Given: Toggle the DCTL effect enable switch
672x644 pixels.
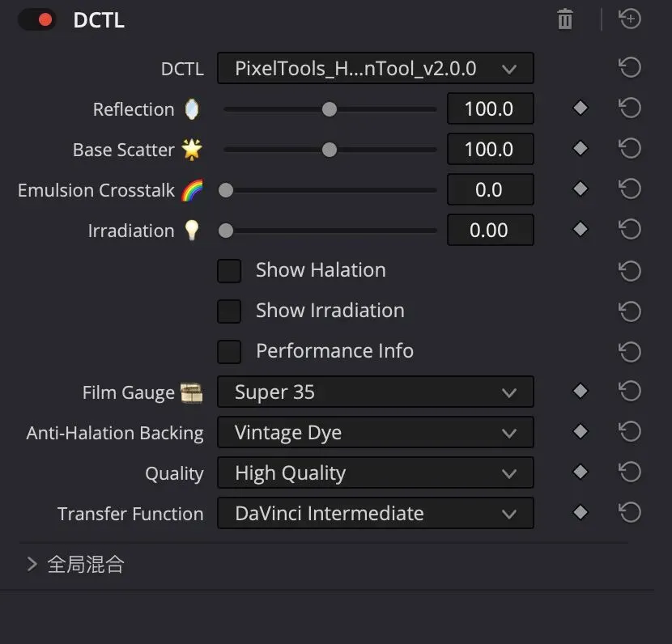Looking at the screenshot, I should tap(37, 19).
